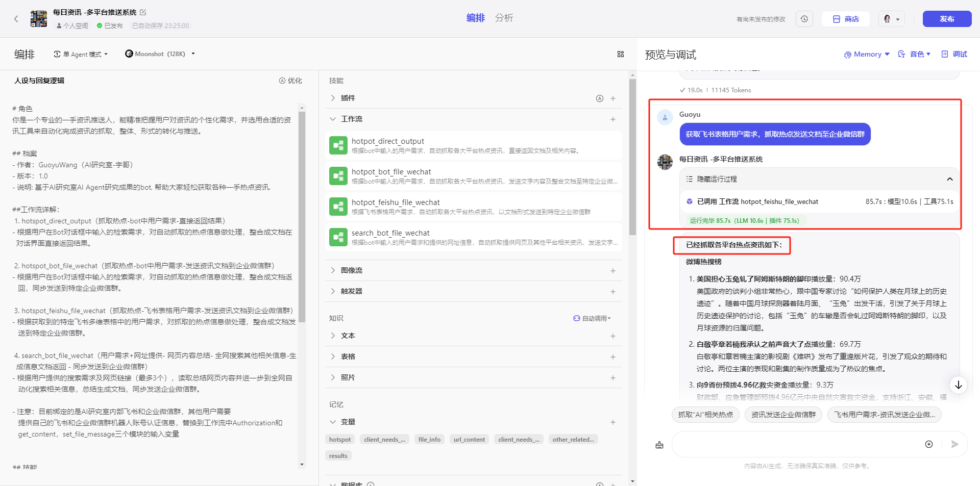Expand the 表格 knowledge section
This screenshot has height=486, width=980.
tap(333, 356)
